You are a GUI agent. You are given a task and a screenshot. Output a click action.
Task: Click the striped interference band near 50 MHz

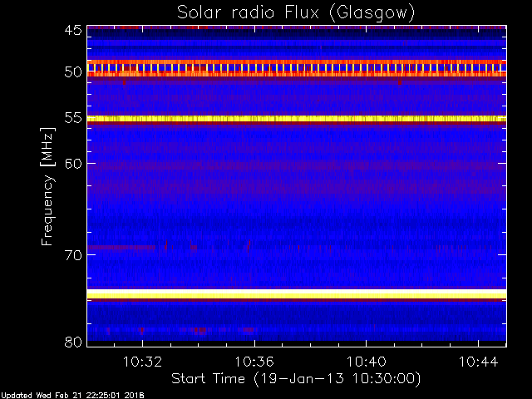pos(297,67)
